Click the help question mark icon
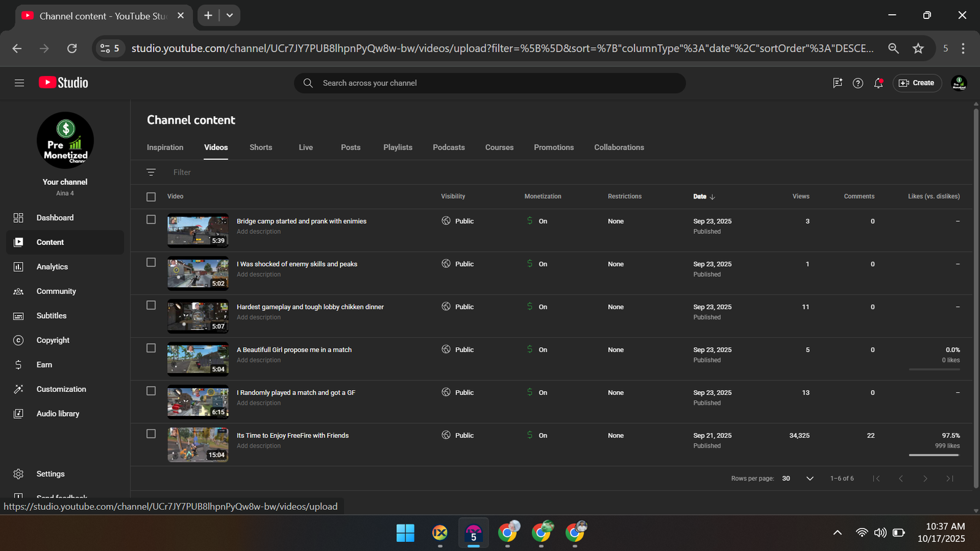This screenshot has width=980, height=551. (858, 83)
